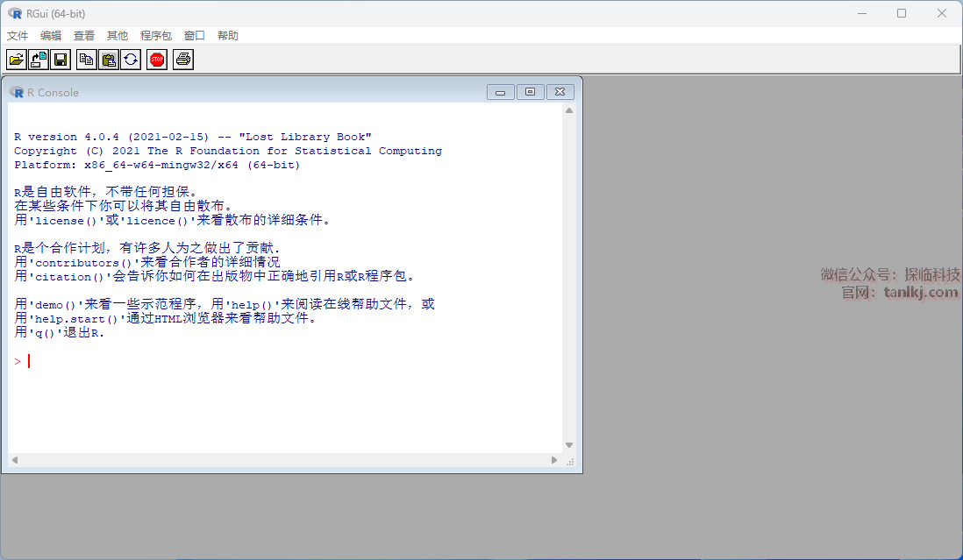Screen dimensions: 963x560
Task: Open the 帮助 menu
Action: pyautogui.click(x=228, y=36)
